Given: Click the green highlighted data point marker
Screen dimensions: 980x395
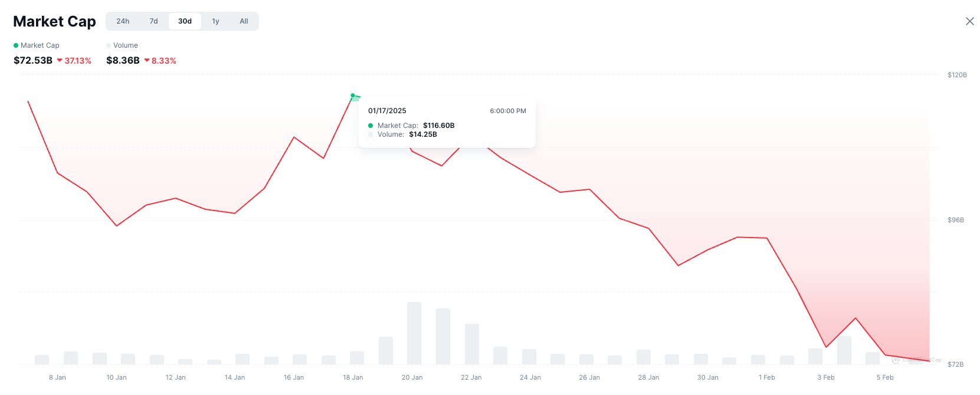Looking at the screenshot, I should point(353,96).
